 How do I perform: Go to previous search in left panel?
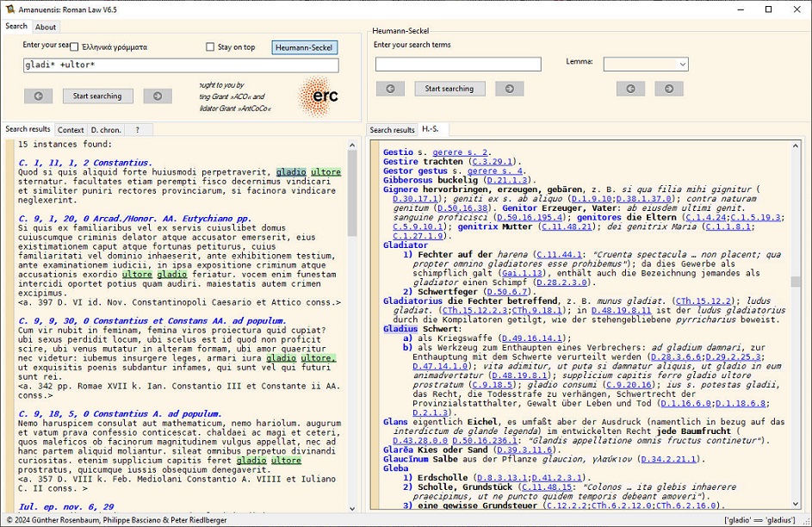tap(39, 96)
